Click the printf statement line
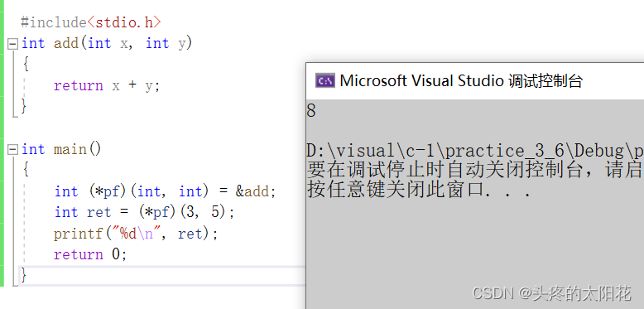The width and height of the screenshot is (644, 309). [x=136, y=234]
